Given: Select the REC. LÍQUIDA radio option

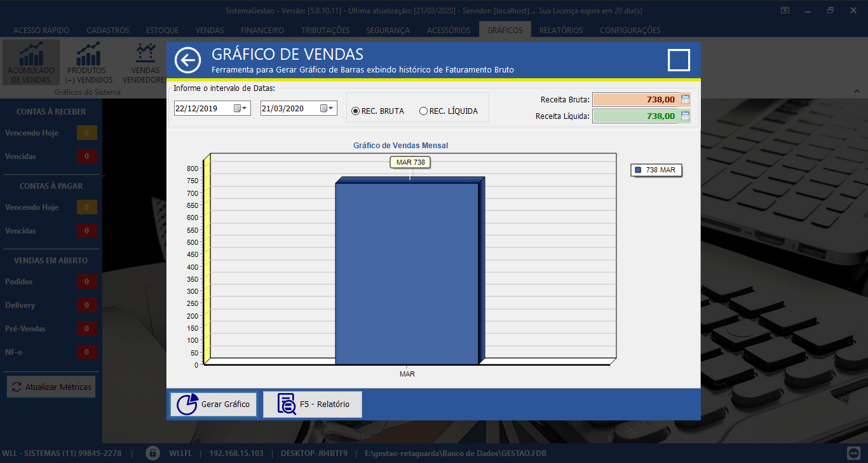Looking at the screenshot, I should click(423, 111).
